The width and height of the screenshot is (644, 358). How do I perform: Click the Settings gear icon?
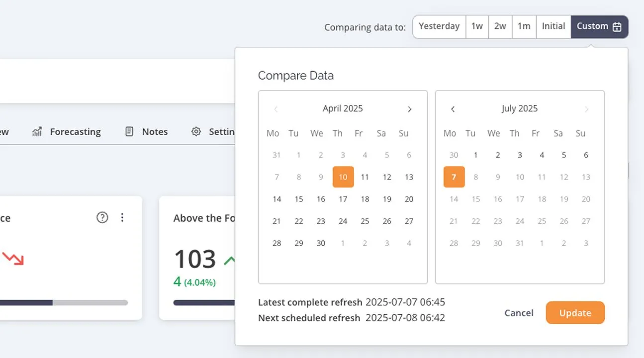(x=196, y=131)
